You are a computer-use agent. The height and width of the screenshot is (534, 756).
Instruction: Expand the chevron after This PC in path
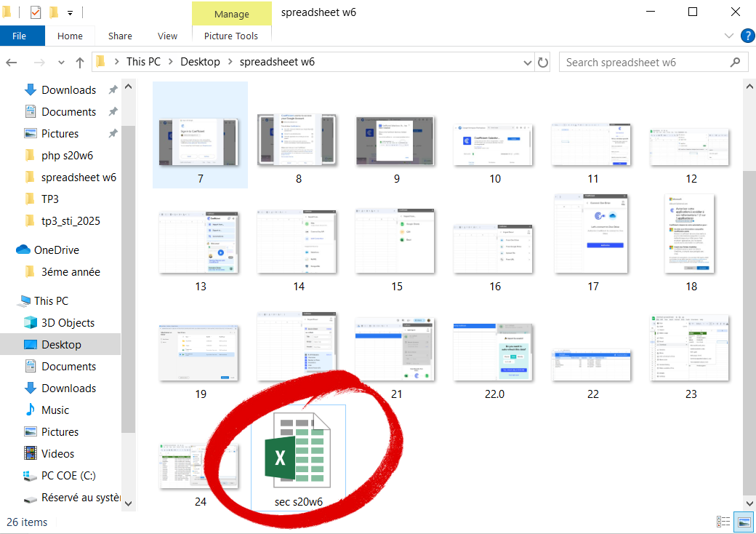point(171,62)
